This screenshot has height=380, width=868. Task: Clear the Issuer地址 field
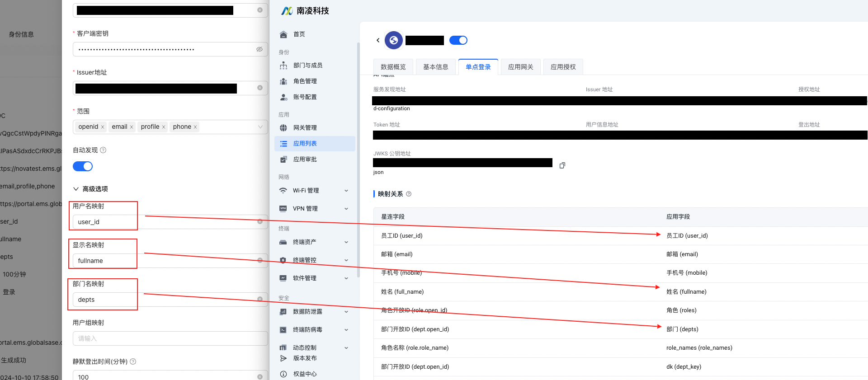point(260,88)
